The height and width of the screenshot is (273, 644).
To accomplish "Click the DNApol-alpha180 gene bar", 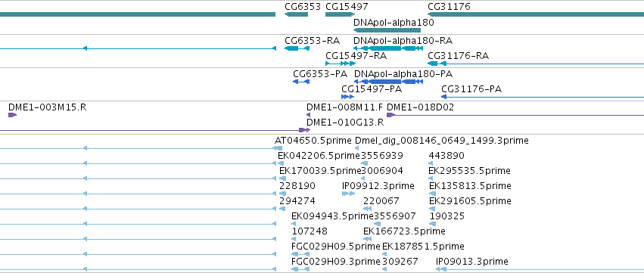I will (387, 30).
